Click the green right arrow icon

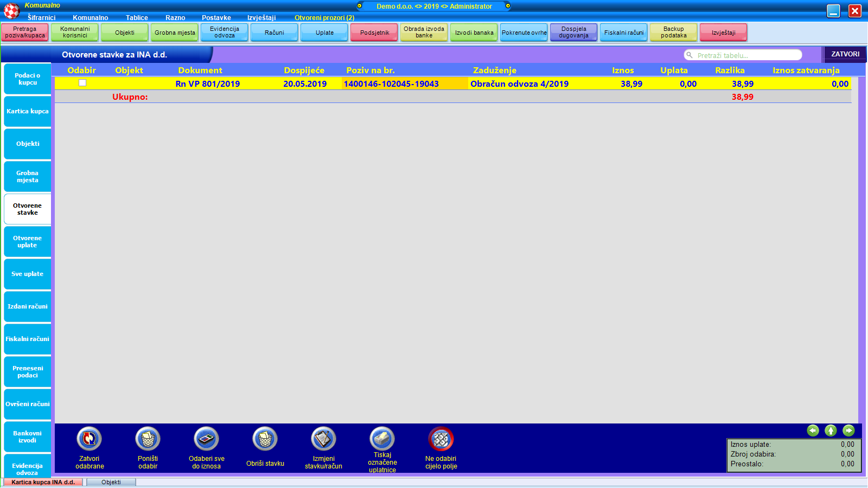click(848, 431)
